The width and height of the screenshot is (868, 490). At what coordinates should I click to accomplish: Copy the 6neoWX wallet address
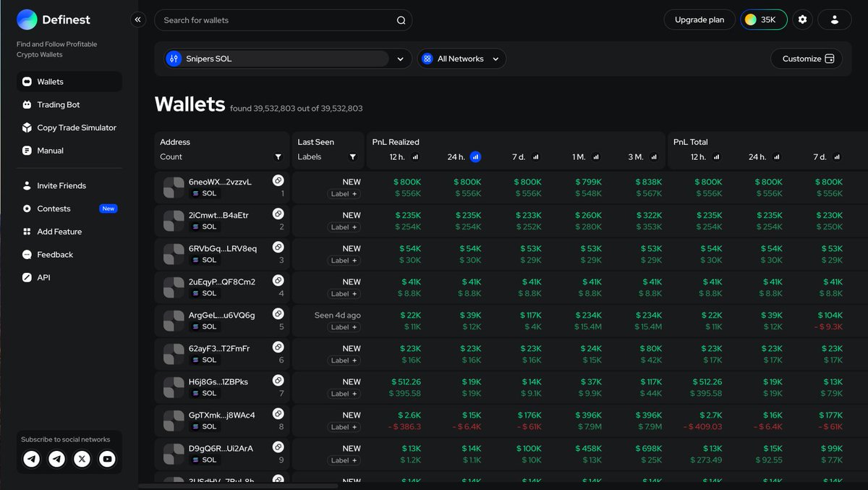tap(278, 180)
